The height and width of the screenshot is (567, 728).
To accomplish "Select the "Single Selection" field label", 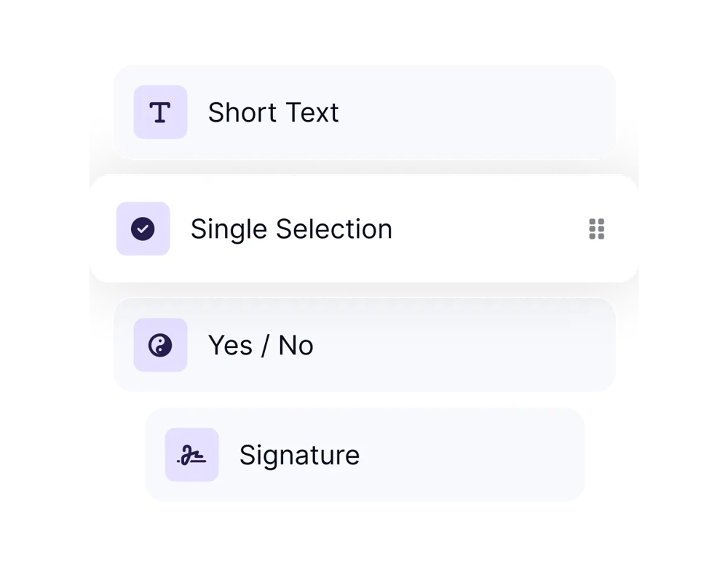I will (x=291, y=229).
